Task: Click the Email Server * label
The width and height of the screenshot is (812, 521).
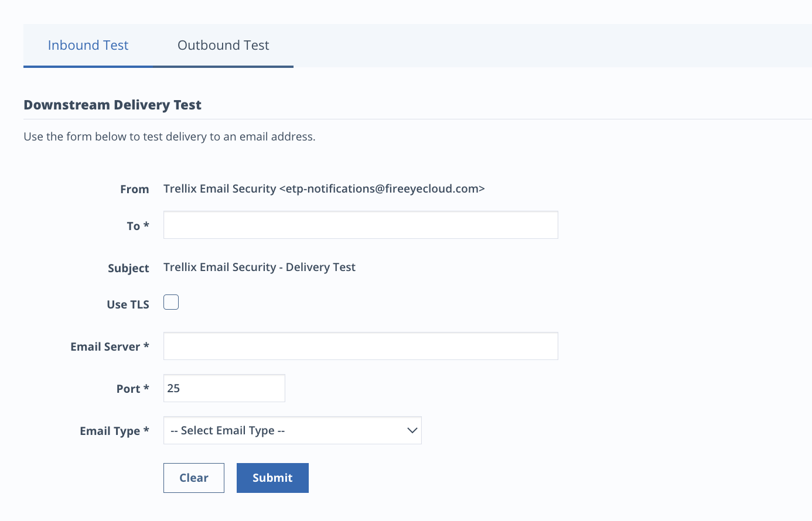Action: (x=110, y=347)
